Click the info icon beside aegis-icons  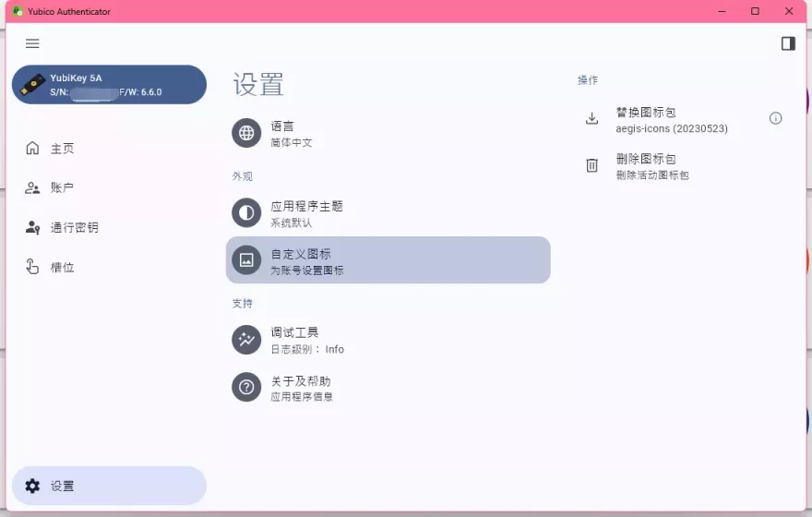tap(776, 118)
